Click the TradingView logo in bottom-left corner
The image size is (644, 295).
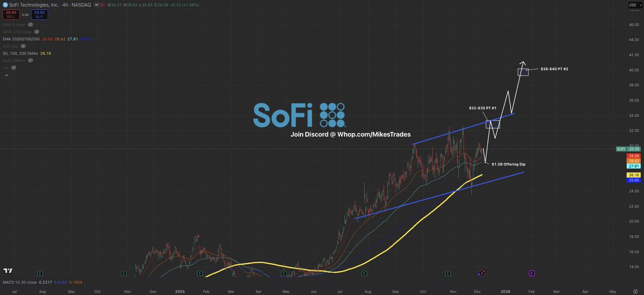pos(8,271)
